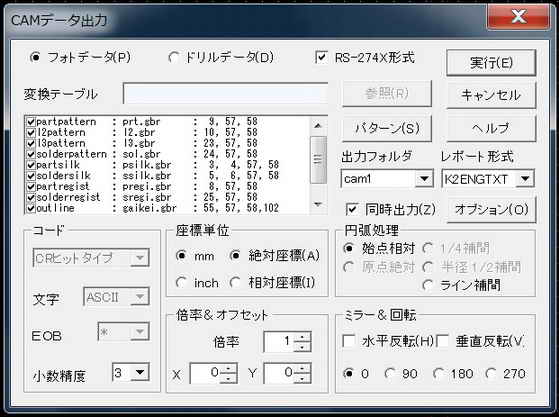Screen dimensions: 559x417
Task: Select the prt.gbr file entry
Action: (x=141, y=122)
